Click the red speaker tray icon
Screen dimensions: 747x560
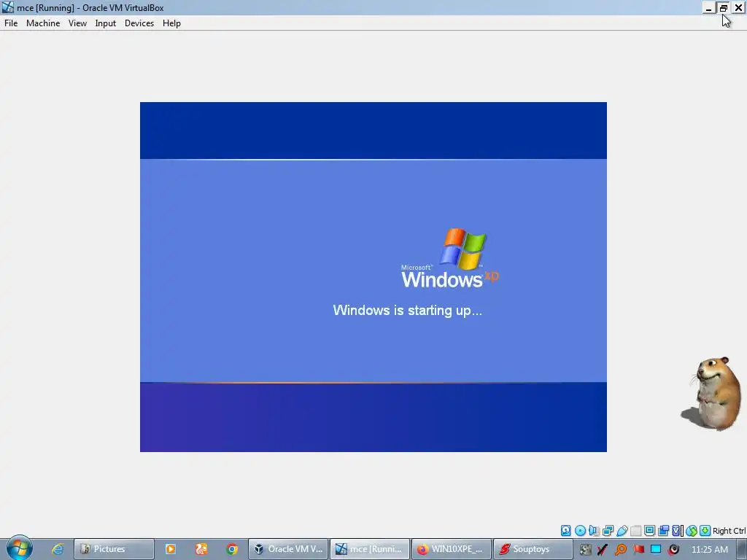[x=673, y=550]
